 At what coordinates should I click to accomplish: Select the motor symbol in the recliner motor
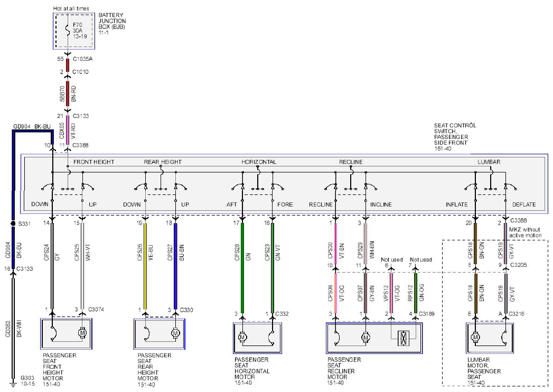pos(365,338)
